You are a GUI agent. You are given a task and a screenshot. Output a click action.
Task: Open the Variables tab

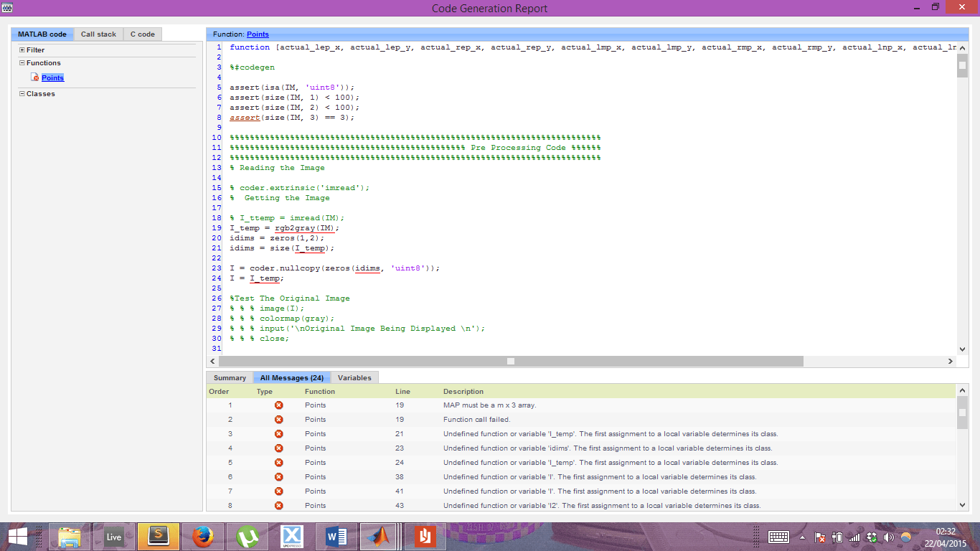pos(354,377)
